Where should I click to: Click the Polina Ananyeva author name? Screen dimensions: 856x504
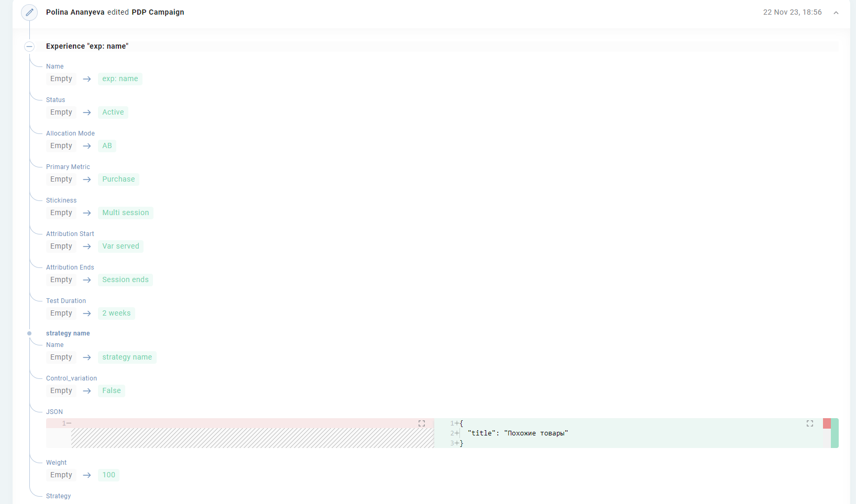pos(75,12)
